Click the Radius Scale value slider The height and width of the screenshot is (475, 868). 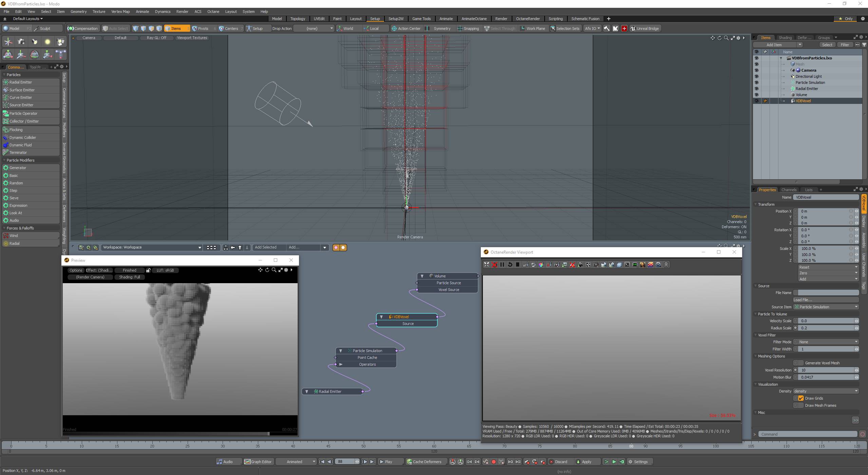[825, 328]
